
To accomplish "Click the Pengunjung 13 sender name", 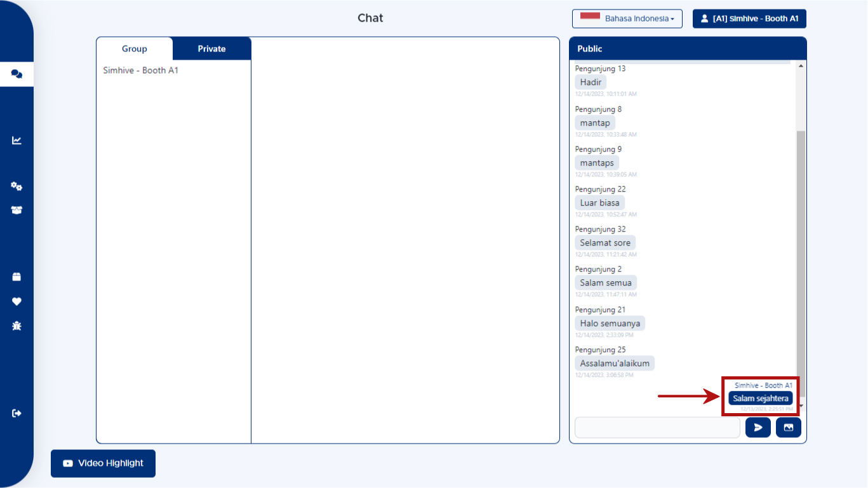I will (x=600, y=69).
